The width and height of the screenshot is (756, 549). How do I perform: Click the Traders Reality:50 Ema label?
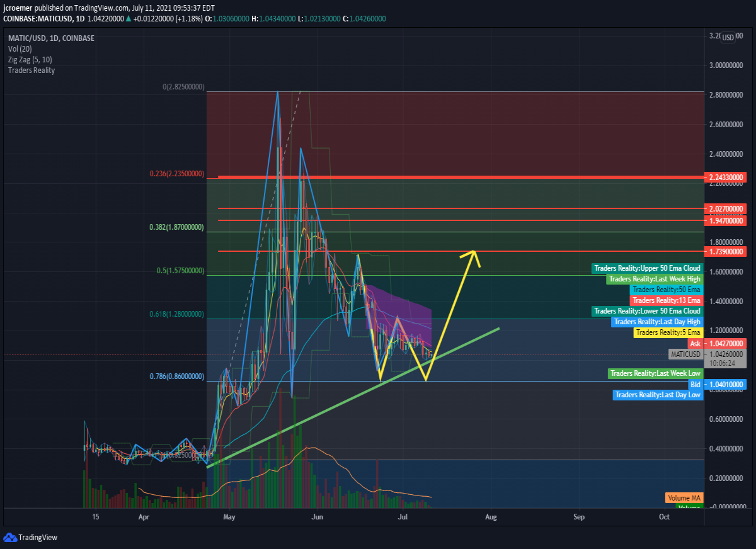(x=666, y=290)
